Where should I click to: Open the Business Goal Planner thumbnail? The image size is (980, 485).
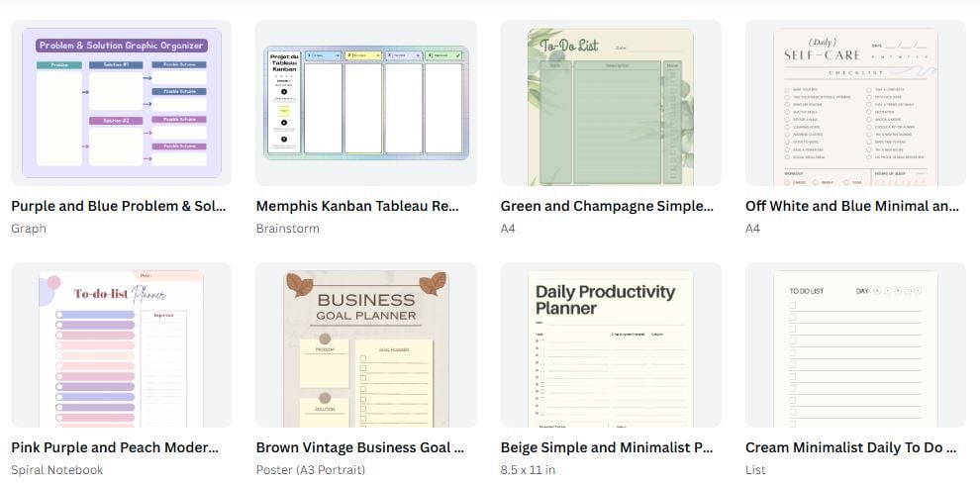click(x=365, y=345)
